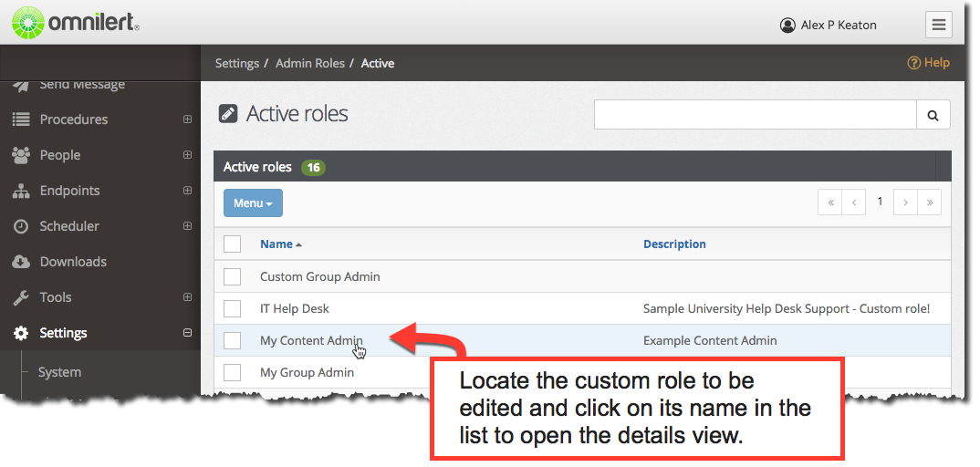Click Scheduler label in sidebar

(x=69, y=226)
